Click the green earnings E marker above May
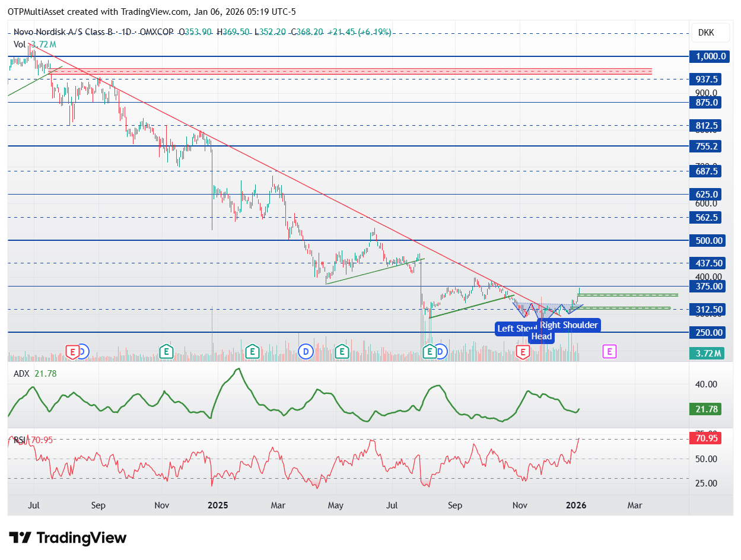Screen dimensions: 741x560 pos(342,352)
